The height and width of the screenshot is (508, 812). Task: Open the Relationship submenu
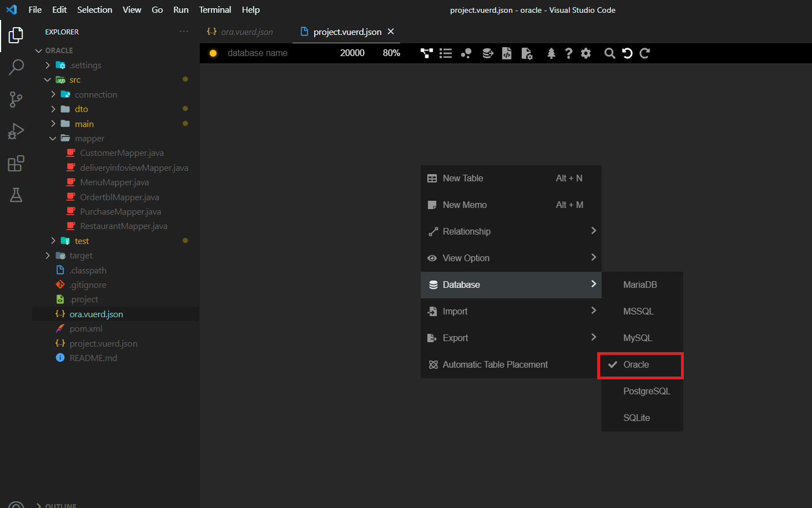(511, 232)
